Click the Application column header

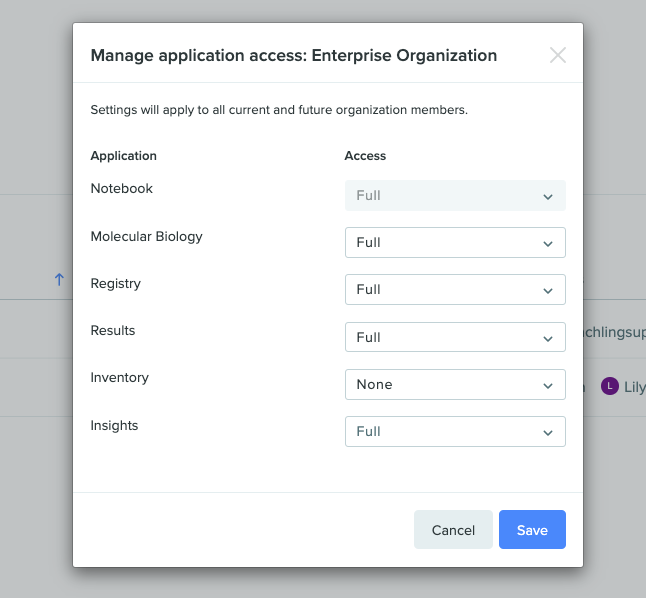pos(124,156)
